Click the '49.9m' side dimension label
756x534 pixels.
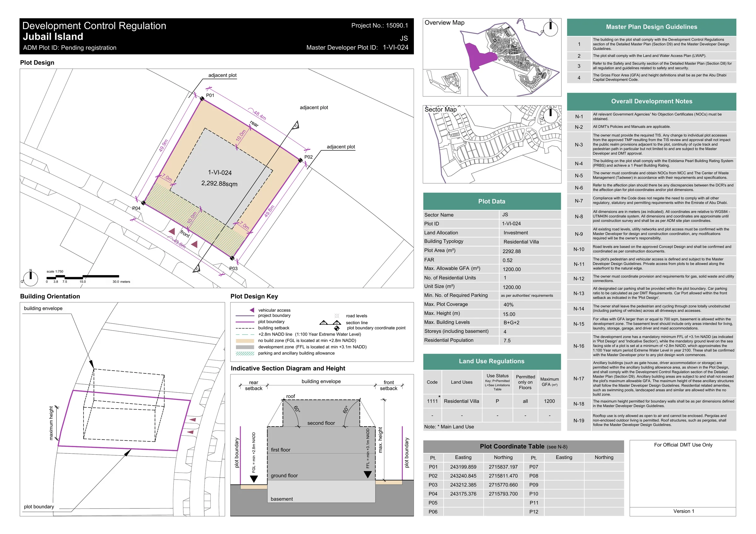click(163, 146)
